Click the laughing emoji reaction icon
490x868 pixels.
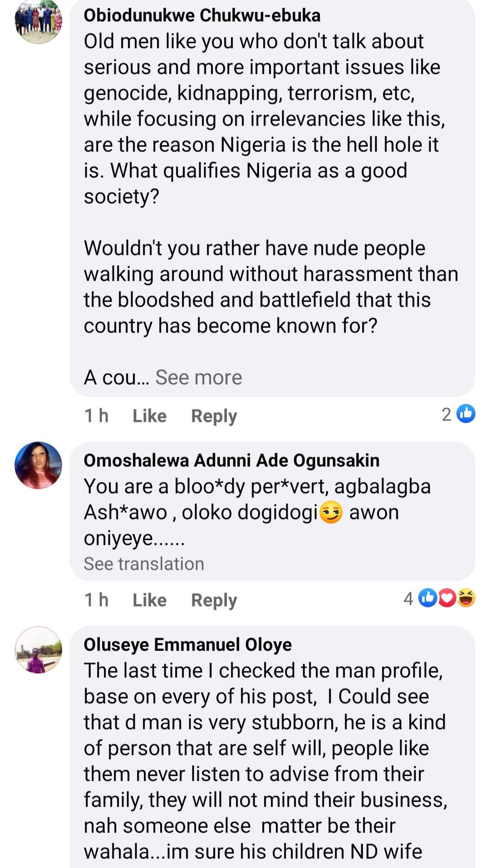pos(466,598)
